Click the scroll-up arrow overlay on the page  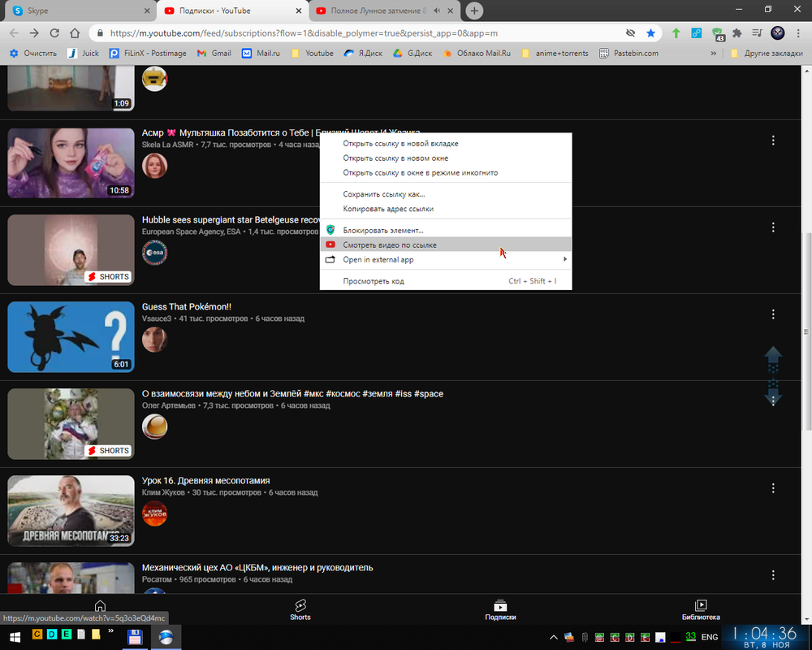tap(773, 356)
